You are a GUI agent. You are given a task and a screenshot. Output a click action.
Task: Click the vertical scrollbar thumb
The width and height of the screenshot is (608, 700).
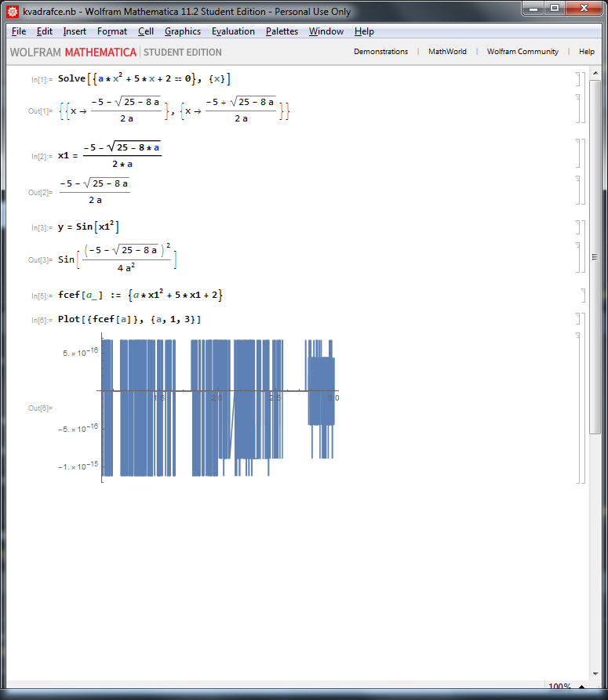tap(595, 256)
